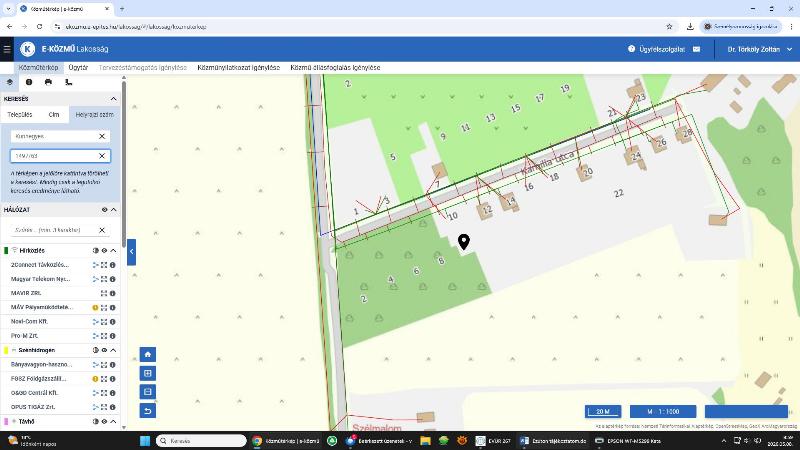800x450 pixels.
Task: Open the Windows Start menu
Action: coord(145,441)
